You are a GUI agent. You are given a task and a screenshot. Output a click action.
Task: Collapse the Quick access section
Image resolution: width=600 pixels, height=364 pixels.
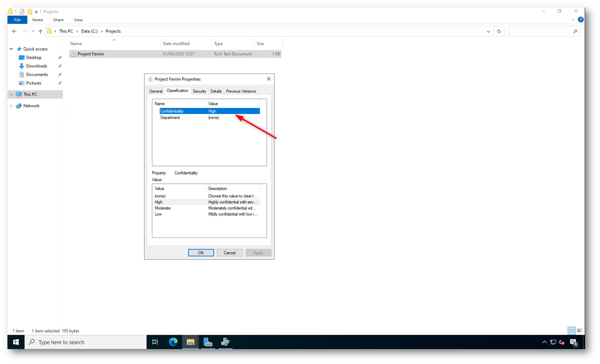click(11, 49)
